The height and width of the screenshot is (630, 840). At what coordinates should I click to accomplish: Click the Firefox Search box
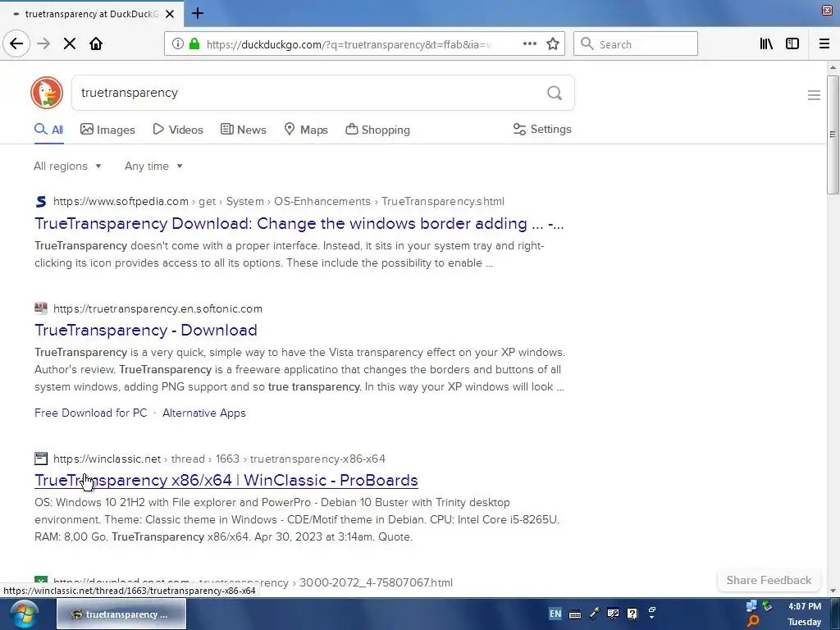pos(636,44)
